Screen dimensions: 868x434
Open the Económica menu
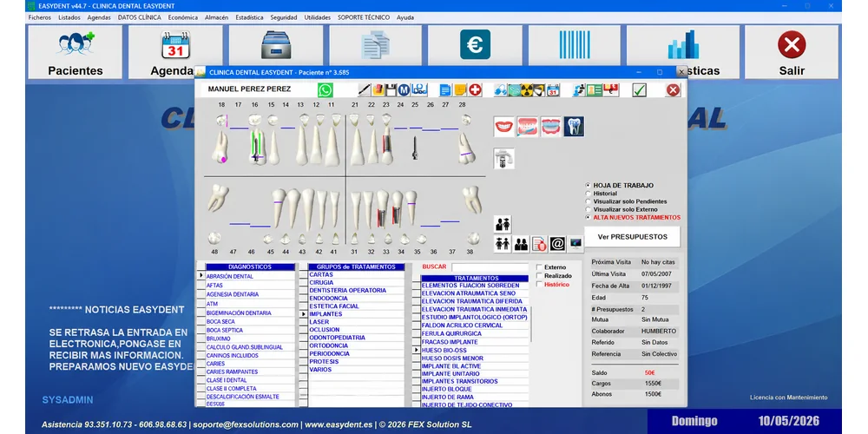coord(183,17)
